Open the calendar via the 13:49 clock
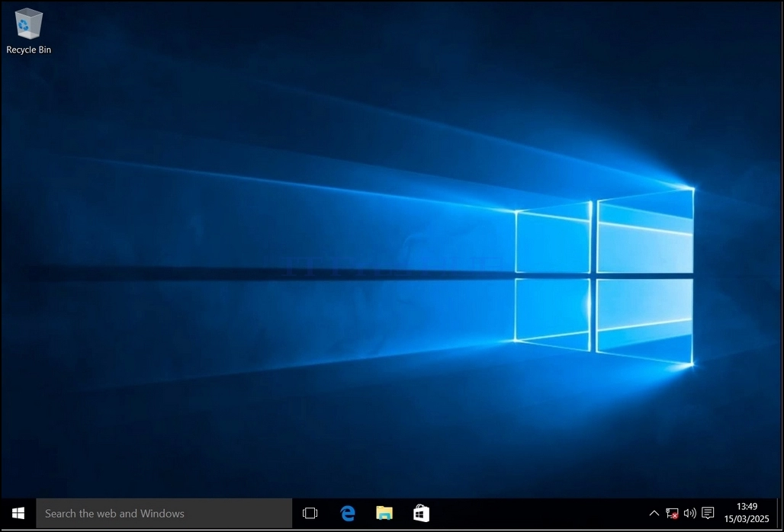The image size is (784, 532). point(747,507)
